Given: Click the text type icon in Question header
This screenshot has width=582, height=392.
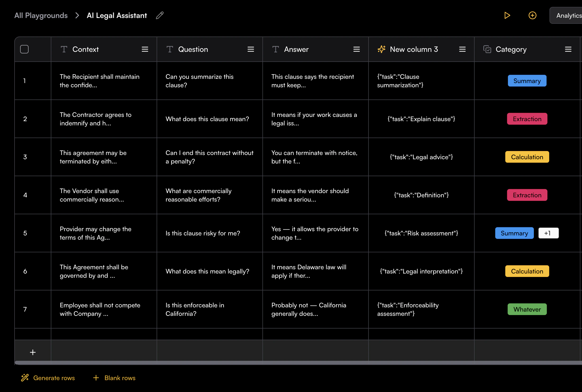Looking at the screenshot, I should (x=170, y=49).
